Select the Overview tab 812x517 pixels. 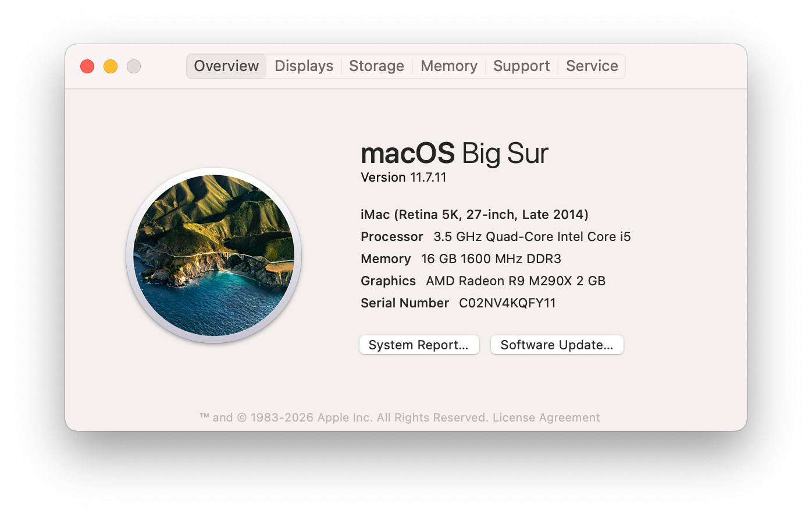pos(226,66)
